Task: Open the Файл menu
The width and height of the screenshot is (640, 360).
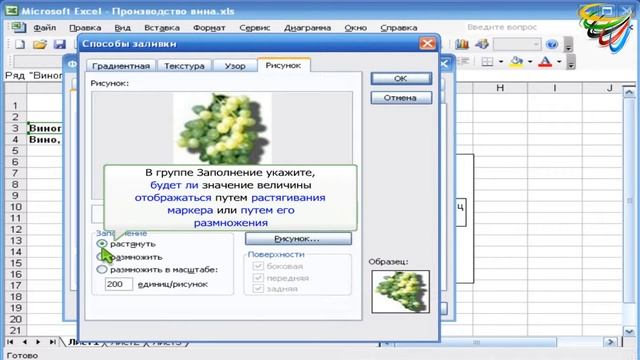Action: pos(45,28)
